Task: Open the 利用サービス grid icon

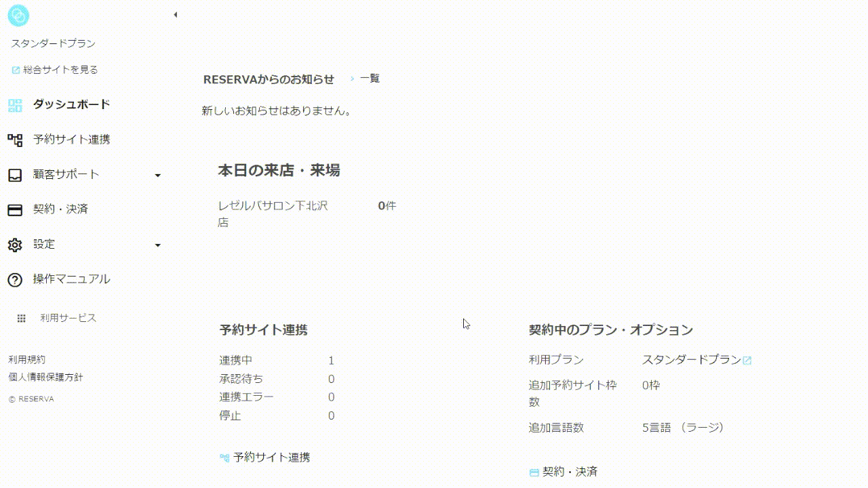Action: pos(21,318)
